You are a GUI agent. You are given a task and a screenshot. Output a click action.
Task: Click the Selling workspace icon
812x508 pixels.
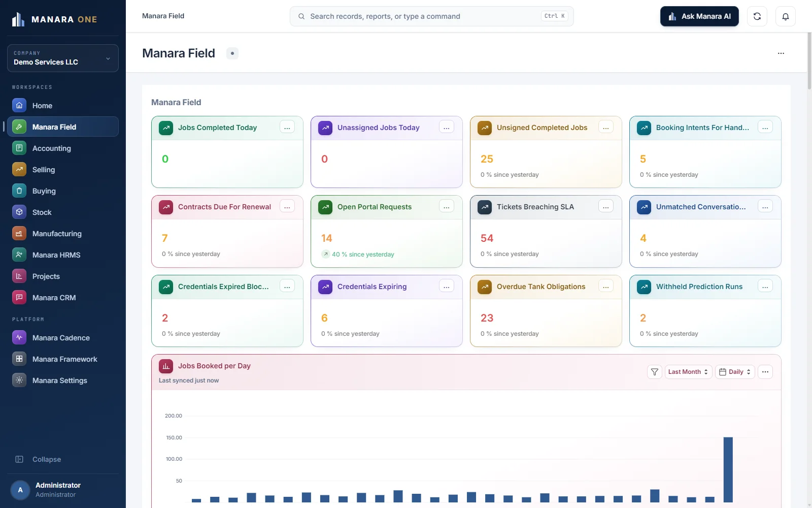click(19, 169)
